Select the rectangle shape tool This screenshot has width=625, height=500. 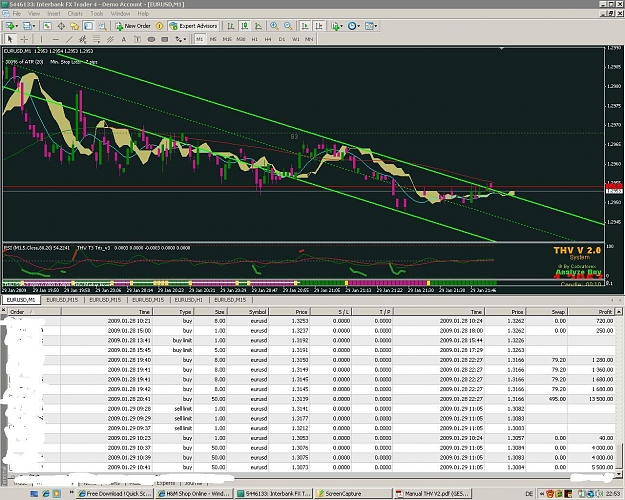click(165, 39)
